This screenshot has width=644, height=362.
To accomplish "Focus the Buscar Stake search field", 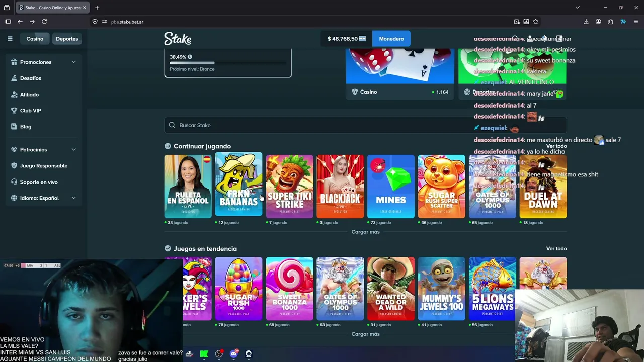I will point(365,125).
